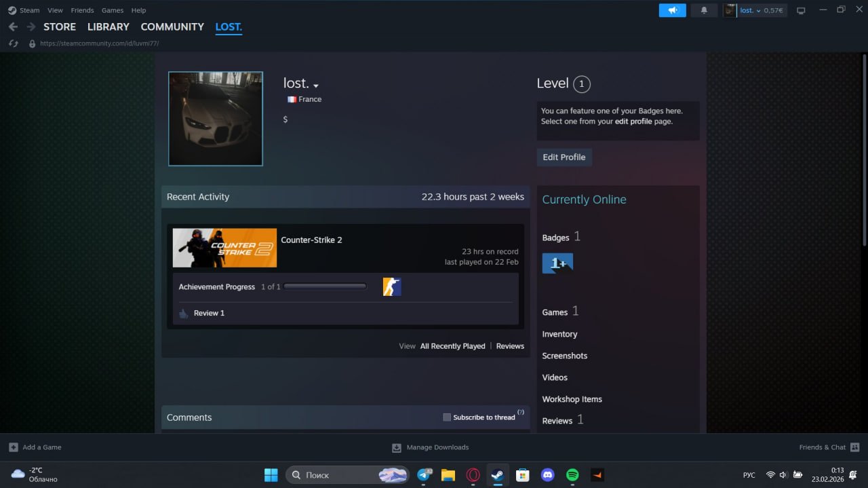
Task: Go back with the left arrow
Action: pos(13,26)
